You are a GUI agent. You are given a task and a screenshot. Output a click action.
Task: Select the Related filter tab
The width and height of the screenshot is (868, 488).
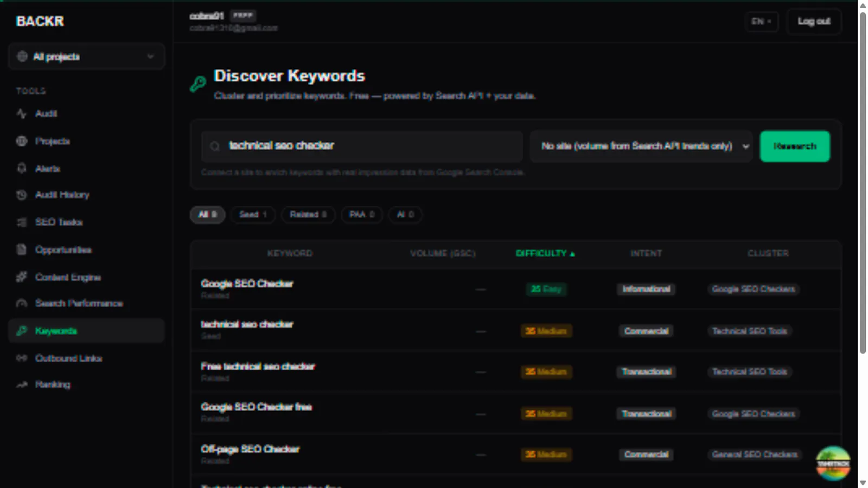308,215
